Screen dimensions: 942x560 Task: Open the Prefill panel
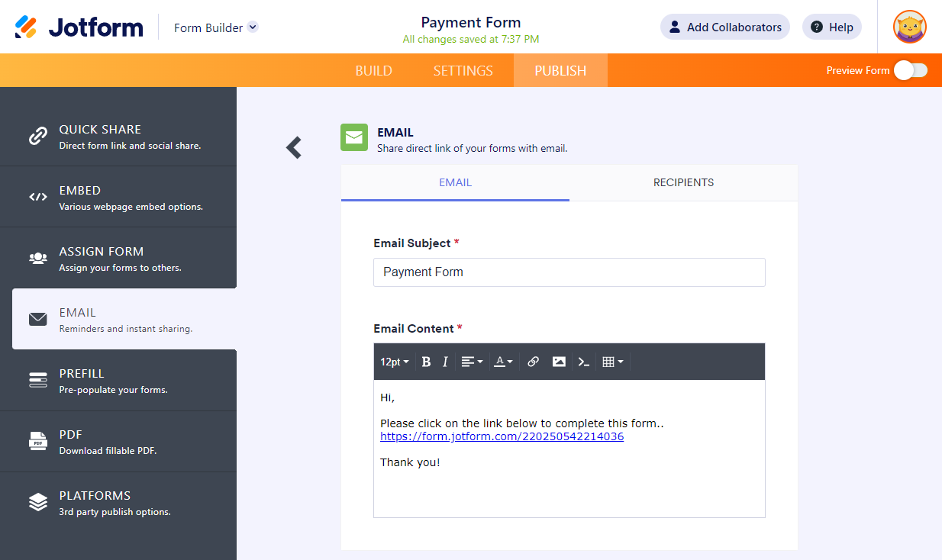[37, 380]
